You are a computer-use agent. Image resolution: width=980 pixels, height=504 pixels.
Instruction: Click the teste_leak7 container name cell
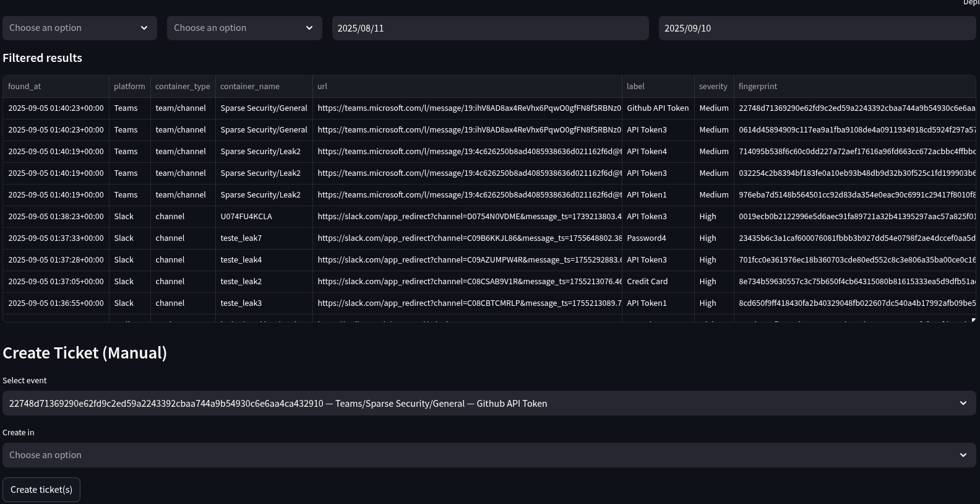(x=241, y=238)
